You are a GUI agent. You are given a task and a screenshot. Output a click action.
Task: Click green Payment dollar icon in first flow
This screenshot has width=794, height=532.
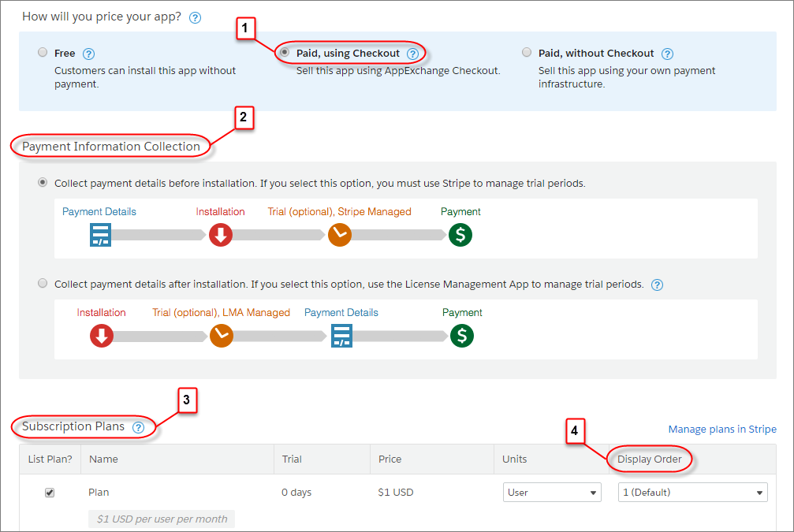point(460,235)
